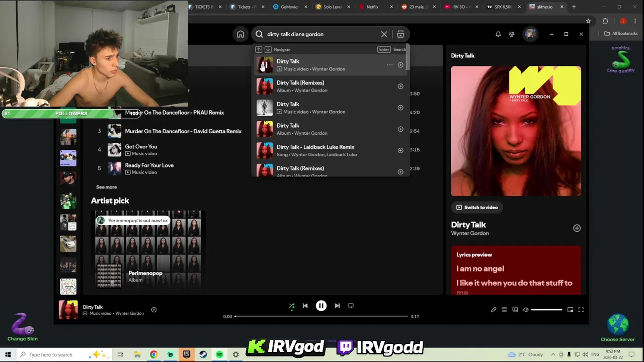
Task: Enter full screen player
Action: click(581, 310)
